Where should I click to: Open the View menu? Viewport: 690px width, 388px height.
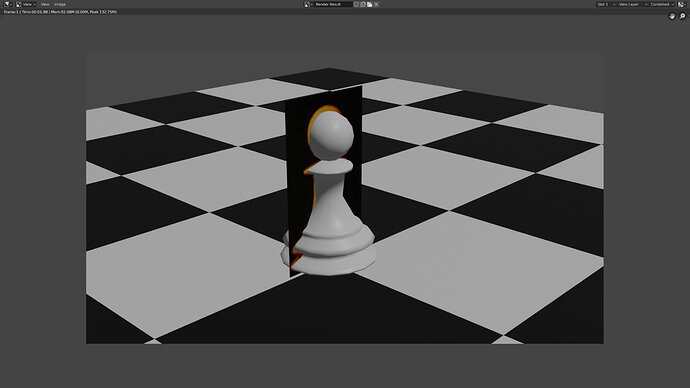[45, 4]
